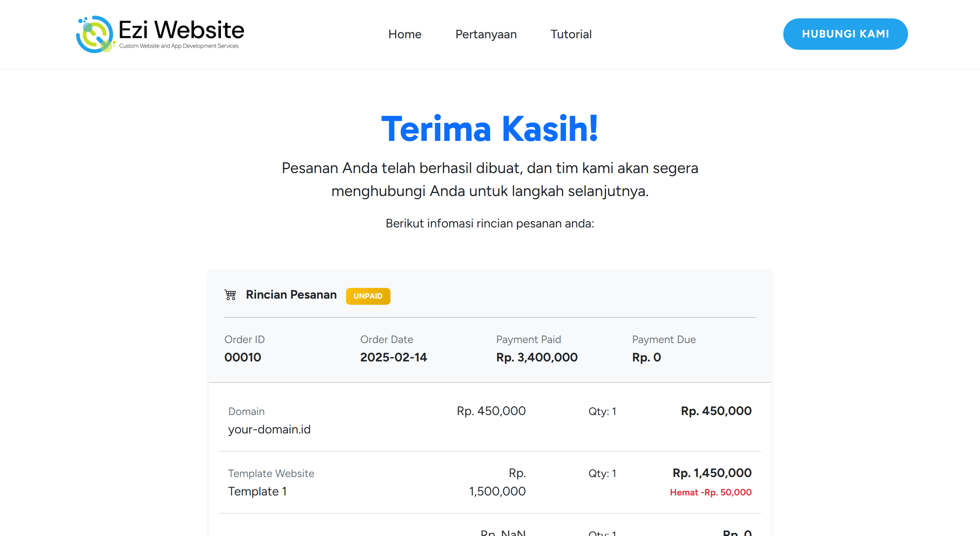Viewport: 980px width, 536px height.
Task: Click the Order Date 2025-02-14
Action: (393, 357)
